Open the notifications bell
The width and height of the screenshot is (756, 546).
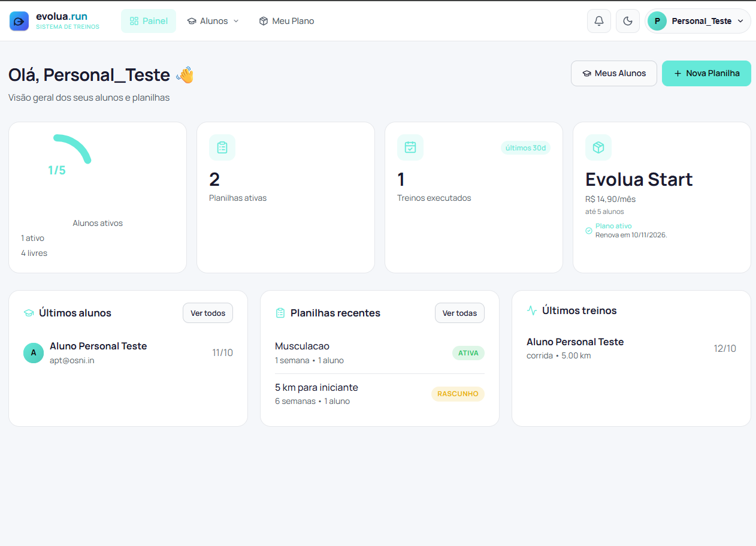point(599,21)
